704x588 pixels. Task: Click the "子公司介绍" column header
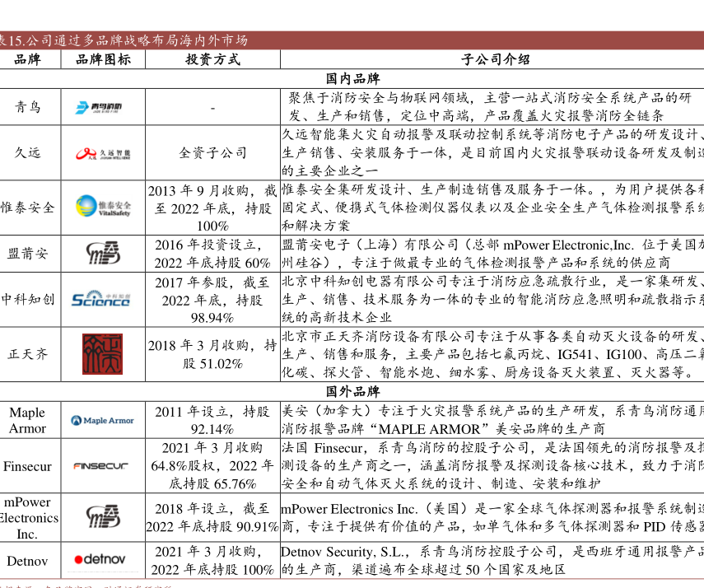point(495,59)
